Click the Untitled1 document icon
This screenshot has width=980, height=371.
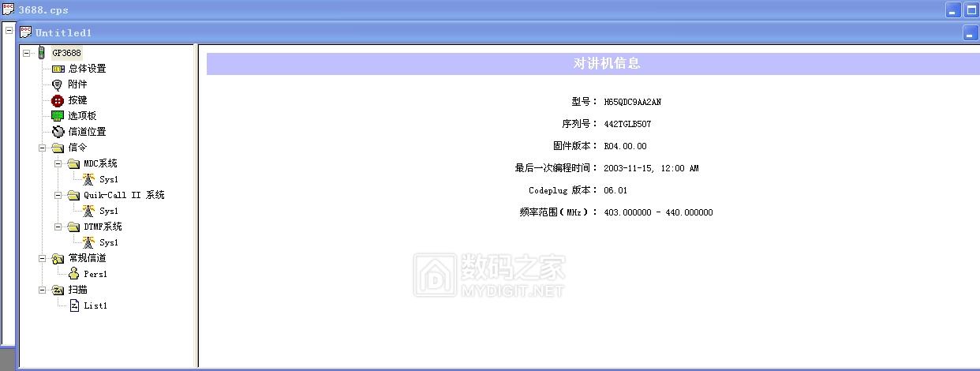click(26, 32)
